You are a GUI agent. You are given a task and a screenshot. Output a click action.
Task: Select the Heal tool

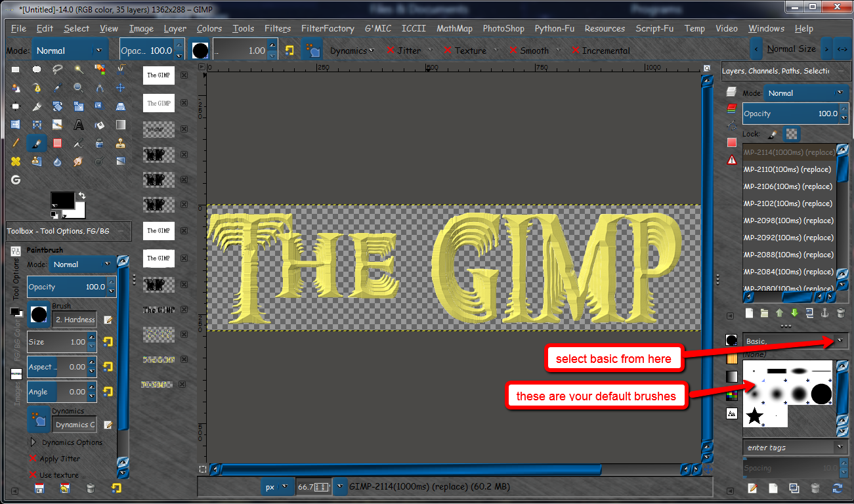(15, 162)
